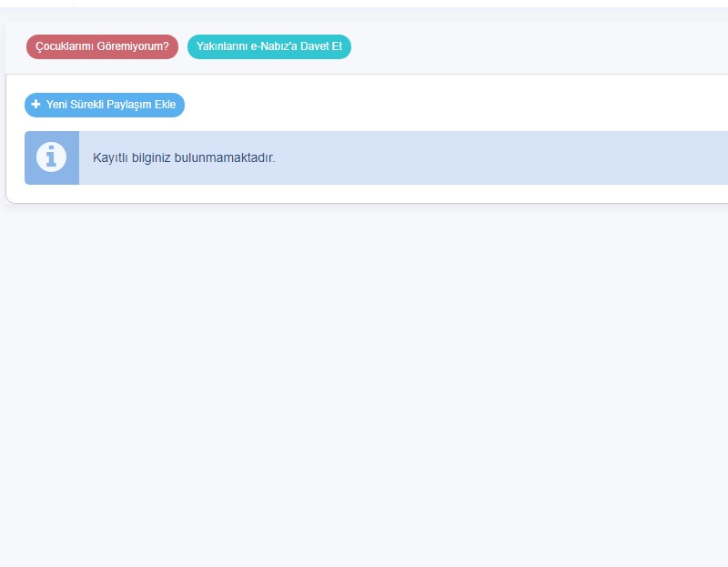Screen dimensions: 728x567
Task: Add new share via 'Yeni Sürekli Paylaşım Ekle'
Action: tap(105, 105)
